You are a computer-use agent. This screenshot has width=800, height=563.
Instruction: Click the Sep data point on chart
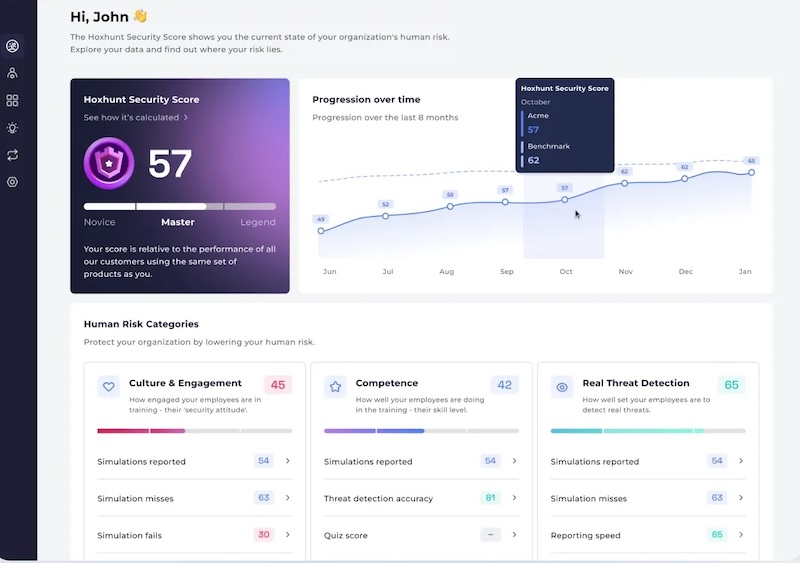tap(505, 202)
